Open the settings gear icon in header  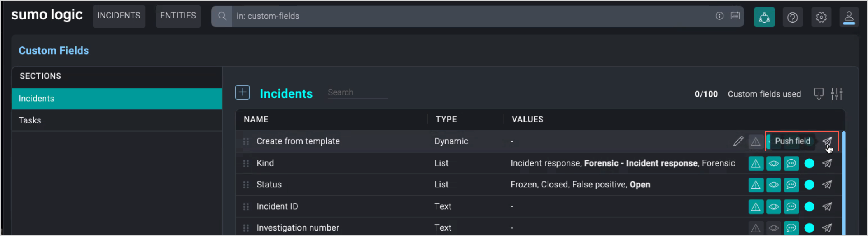[821, 17]
